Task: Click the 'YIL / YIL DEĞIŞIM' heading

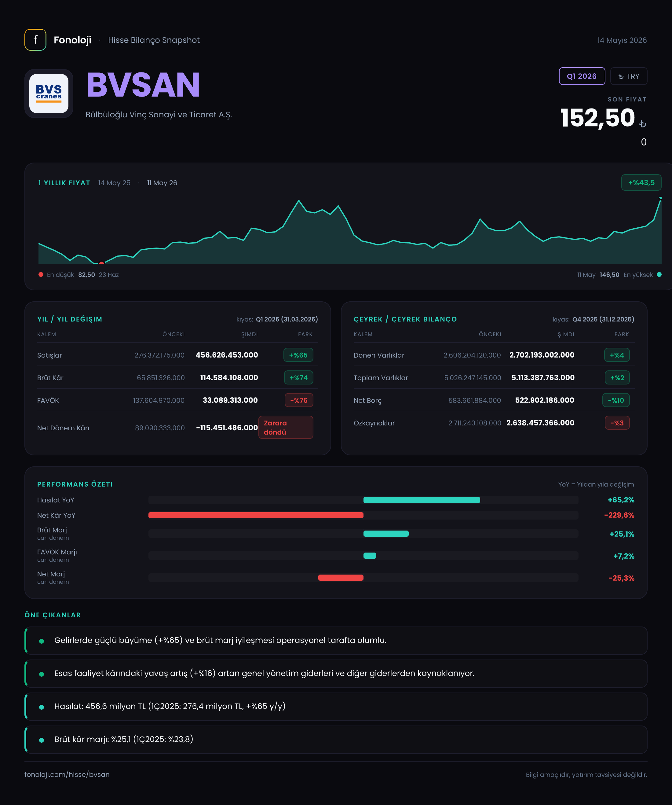Action: [x=70, y=319]
